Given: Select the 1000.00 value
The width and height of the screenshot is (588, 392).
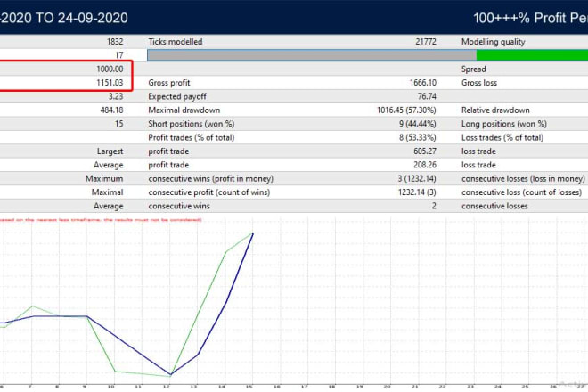Looking at the screenshot, I should point(110,69).
